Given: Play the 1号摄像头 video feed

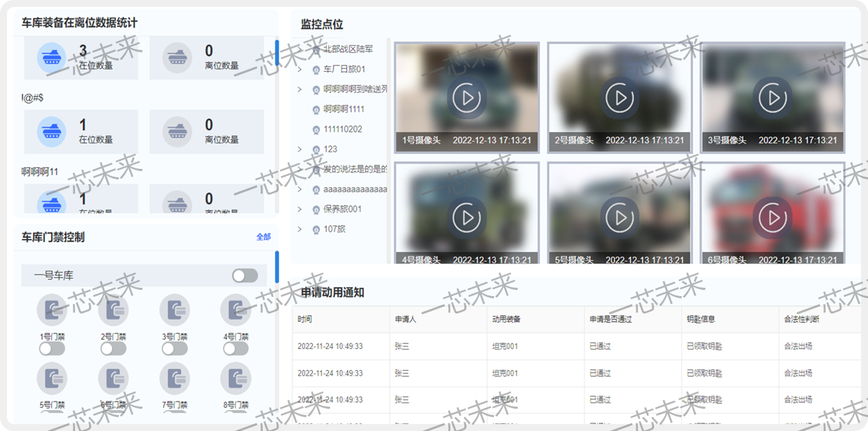Looking at the screenshot, I should click(467, 98).
